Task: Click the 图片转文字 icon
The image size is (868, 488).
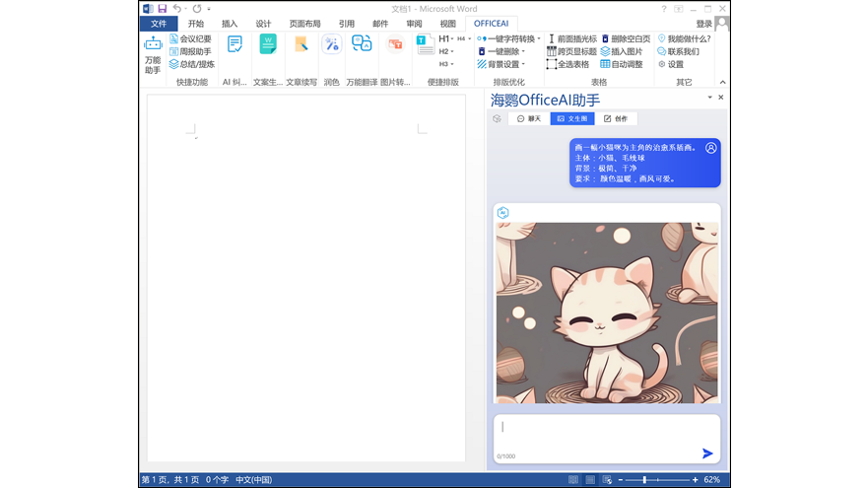Action: 395,44
